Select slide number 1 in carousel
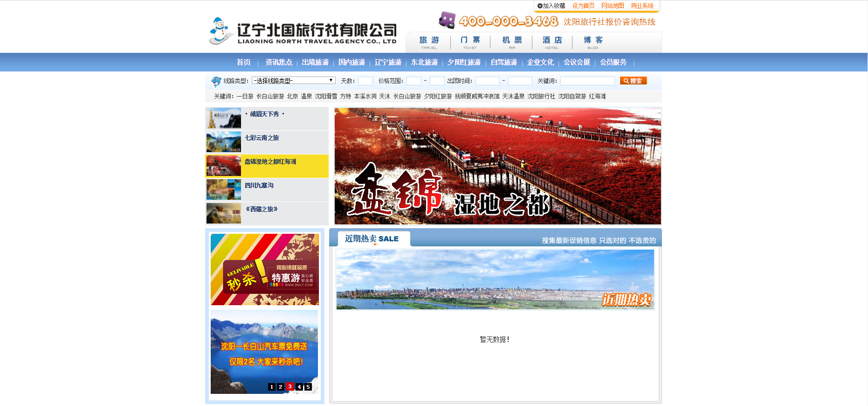This screenshot has width=868, height=406. pyautogui.click(x=271, y=387)
